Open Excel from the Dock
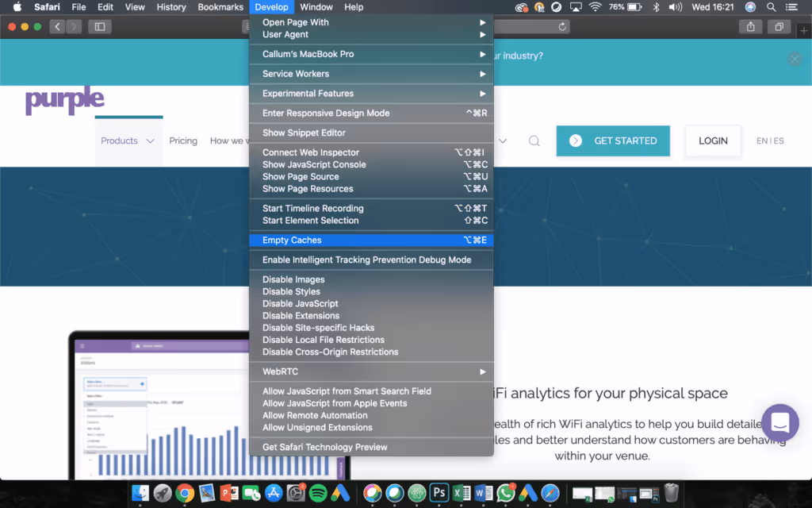The height and width of the screenshot is (508, 812). click(461, 492)
